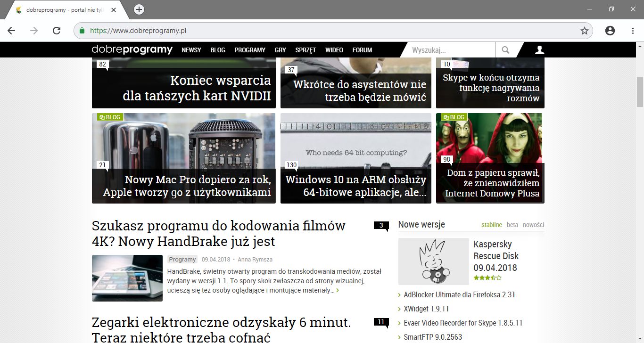Reload the page with the refresh icon
The width and height of the screenshot is (644, 343).
tap(57, 31)
